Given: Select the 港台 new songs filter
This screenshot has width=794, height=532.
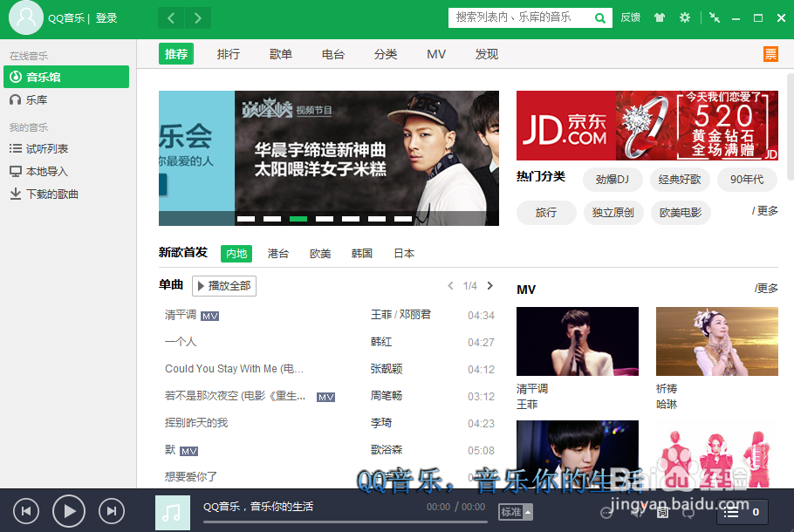Looking at the screenshot, I should click(278, 254).
